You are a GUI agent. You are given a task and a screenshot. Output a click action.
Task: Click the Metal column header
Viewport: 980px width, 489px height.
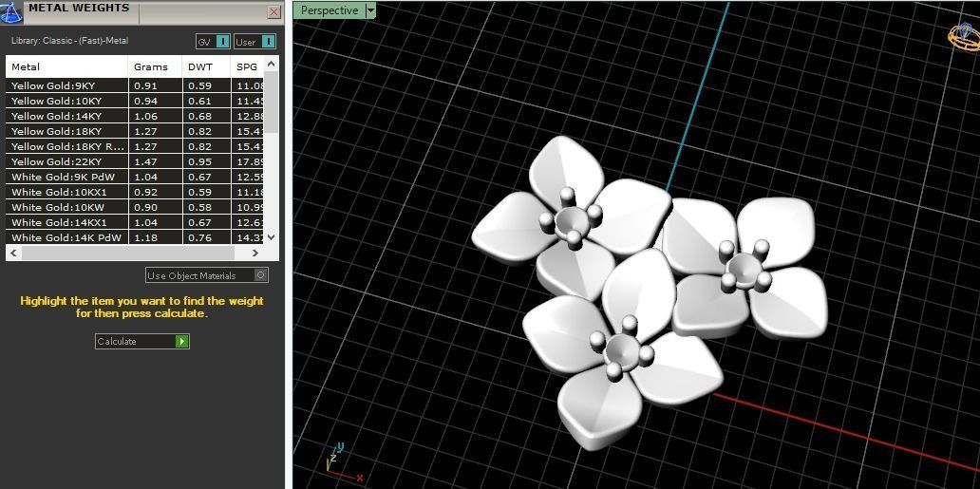66,66
